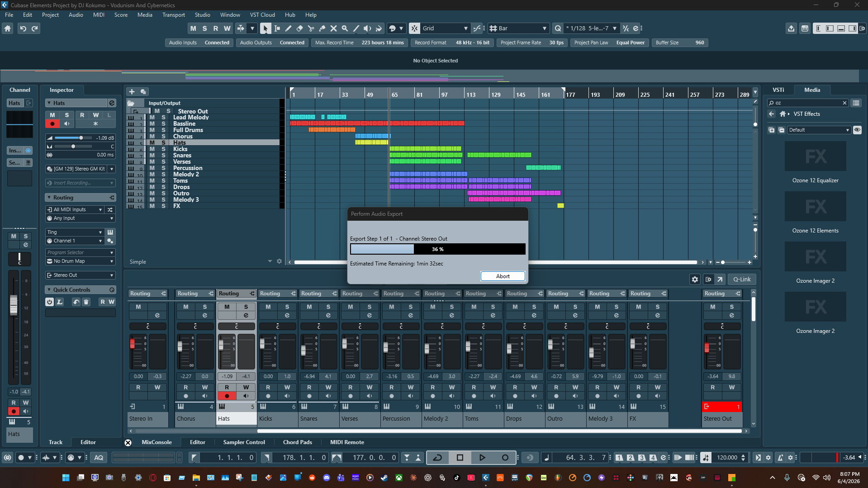Add a new track with plus
The height and width of the screenshot is (488, 868).
click(132, 92)
